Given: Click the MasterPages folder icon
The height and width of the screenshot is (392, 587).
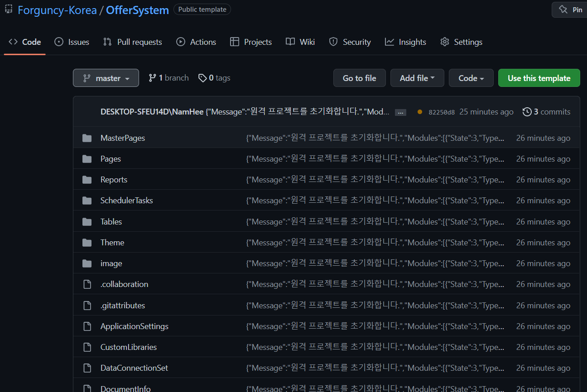Looking at the screenshot, I should (x=87, y=138).
